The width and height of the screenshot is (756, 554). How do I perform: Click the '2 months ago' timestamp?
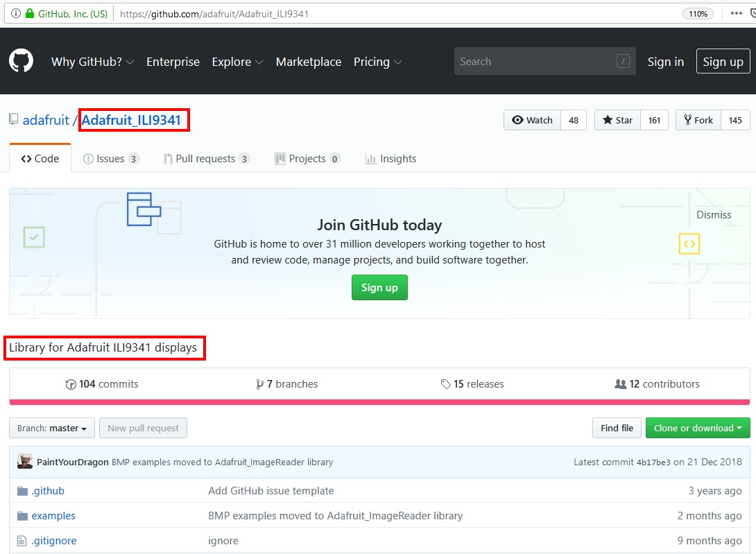tap(710, 516)
